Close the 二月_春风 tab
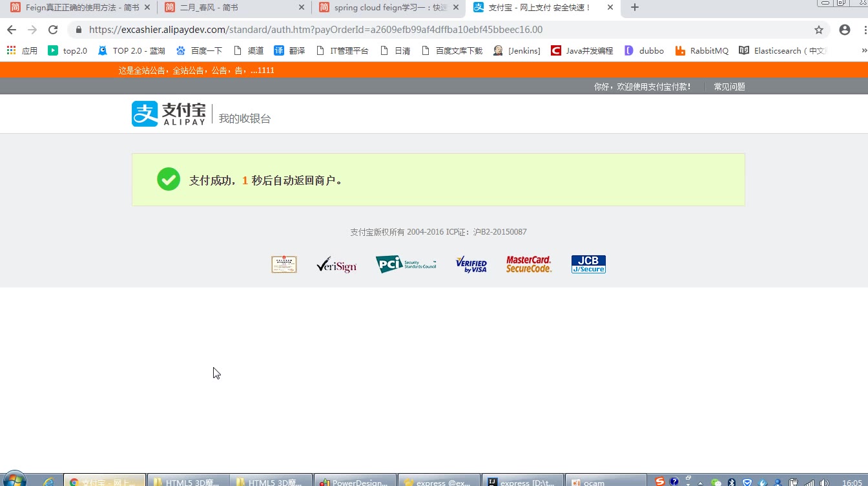 pyautogui.click(x=301, y=8)
